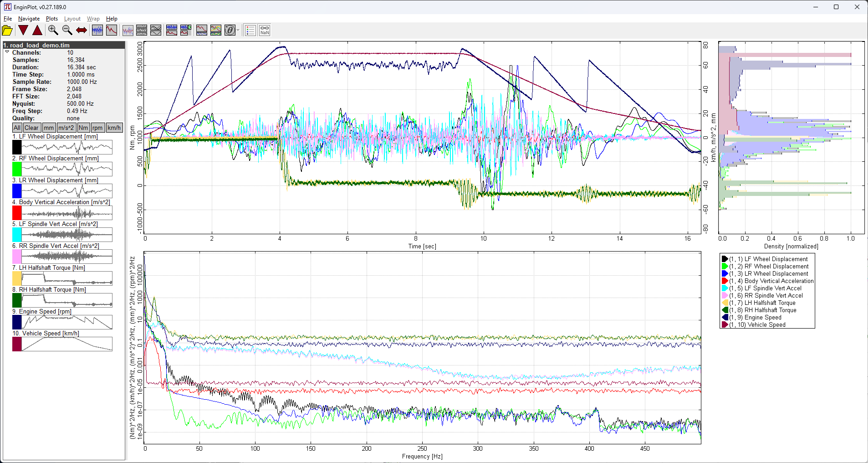Open the Layout menu

tap(72, 19)
